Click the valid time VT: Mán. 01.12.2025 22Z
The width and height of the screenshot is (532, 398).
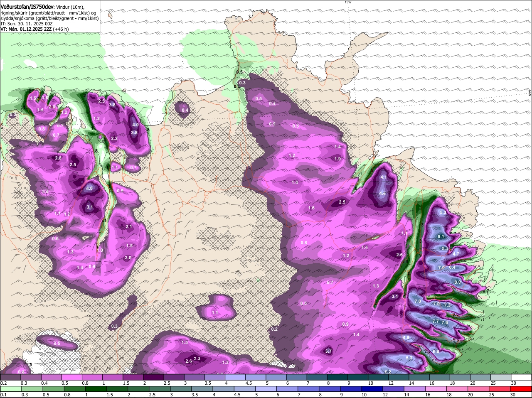[x=26, y=29]
